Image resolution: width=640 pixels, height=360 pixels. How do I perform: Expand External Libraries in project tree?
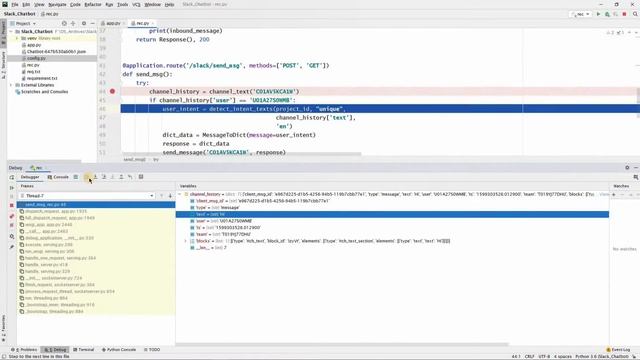click(x=11, y=85)
